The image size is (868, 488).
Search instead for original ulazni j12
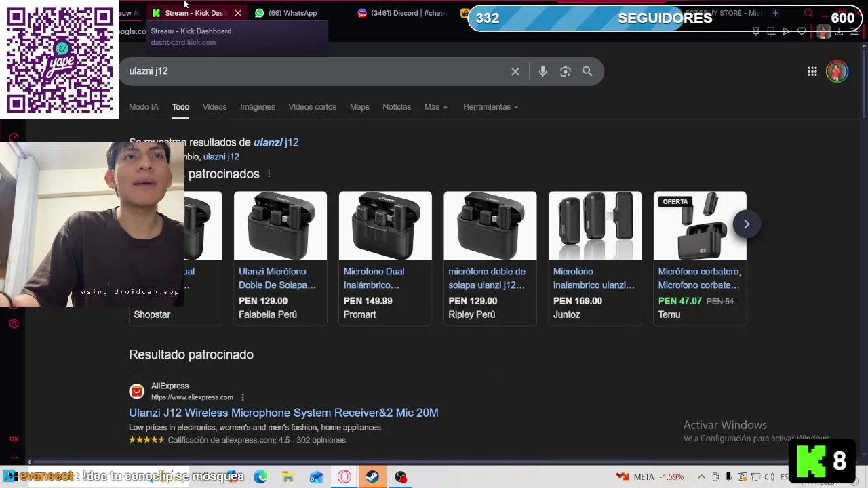click(221, 157)
